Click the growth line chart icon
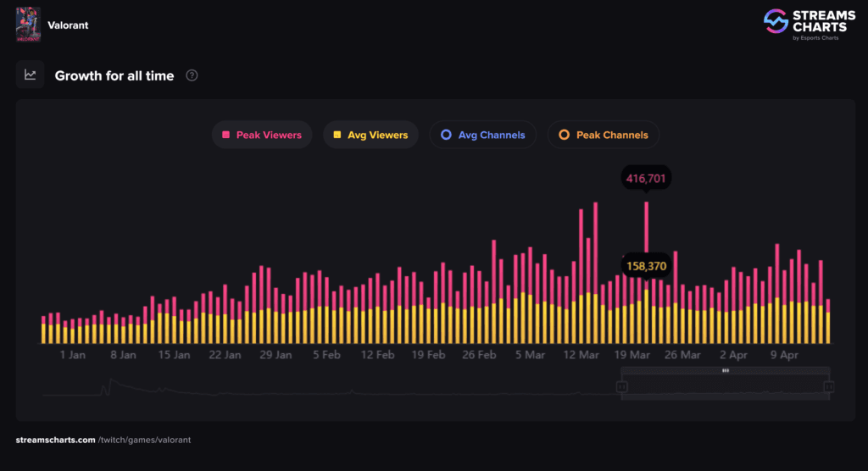 pos(31,75)
